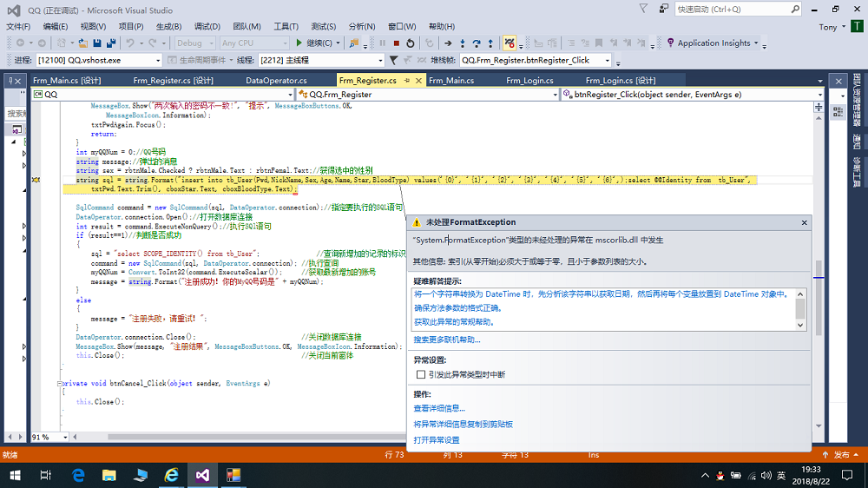Click 打开异常设置 link
Screen dimensions: 868x488
(x=437, y=440)
